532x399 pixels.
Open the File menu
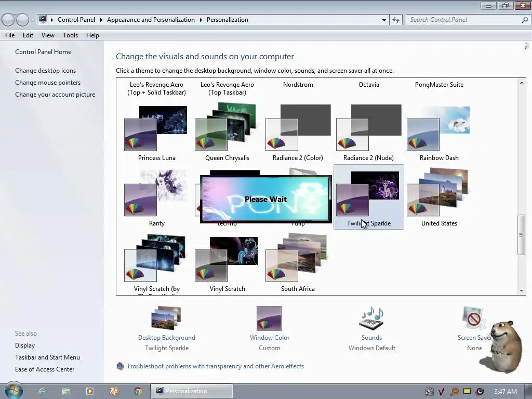pos(10,35)
